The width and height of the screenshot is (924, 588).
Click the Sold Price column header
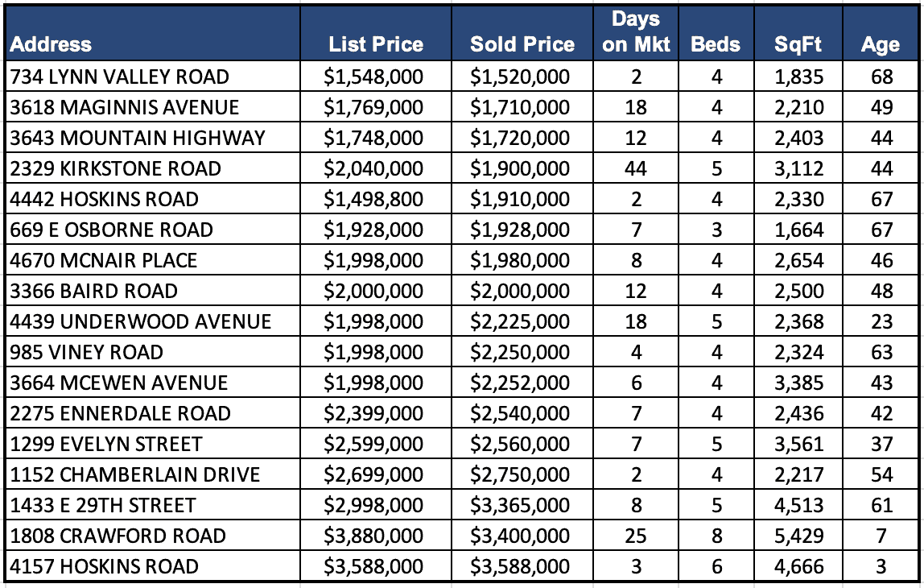pos(522,45)
